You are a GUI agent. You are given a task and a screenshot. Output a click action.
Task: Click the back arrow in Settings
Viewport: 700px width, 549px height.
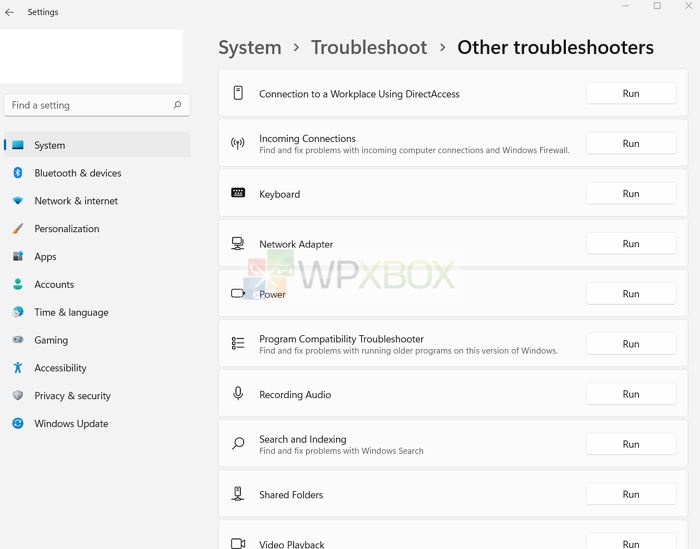pos(9,12)
